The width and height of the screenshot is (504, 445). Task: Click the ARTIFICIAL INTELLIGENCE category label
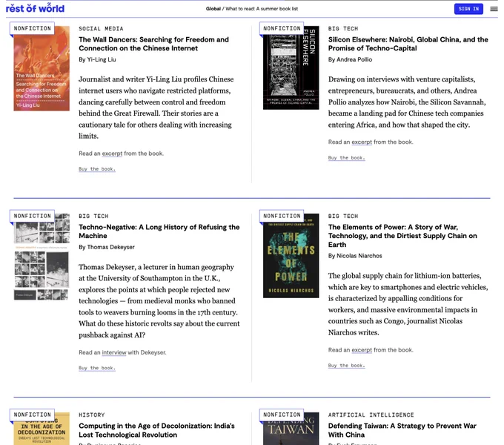pos(371,415)
